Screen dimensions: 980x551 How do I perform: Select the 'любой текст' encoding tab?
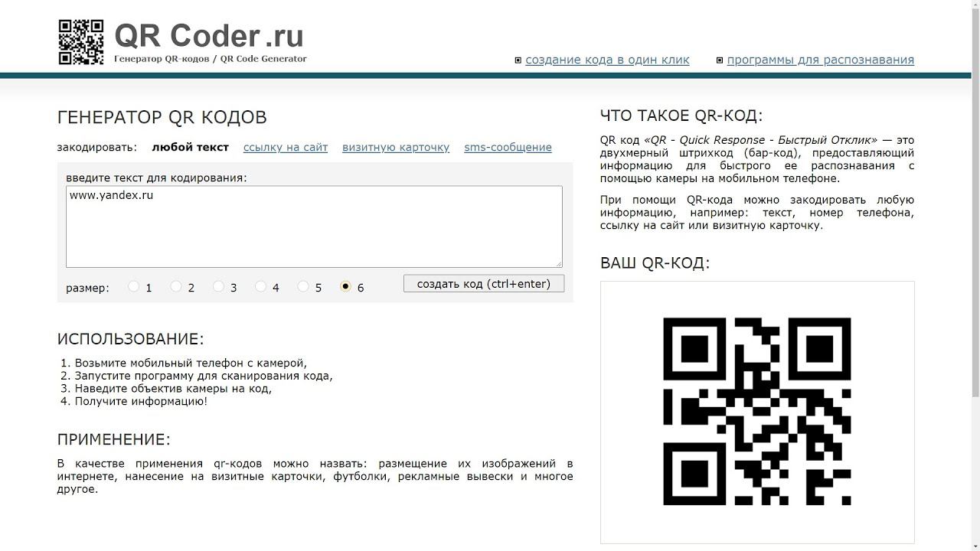[191, 147]
